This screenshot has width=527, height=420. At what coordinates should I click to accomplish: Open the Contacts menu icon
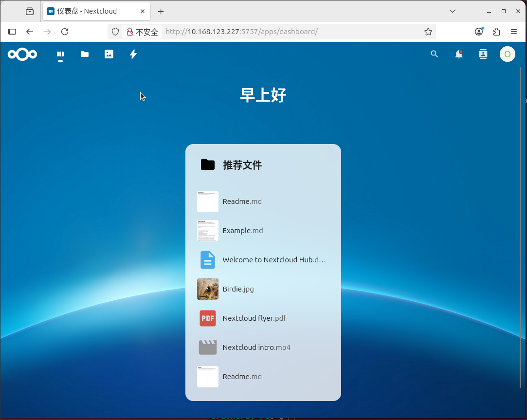[483, 54]
